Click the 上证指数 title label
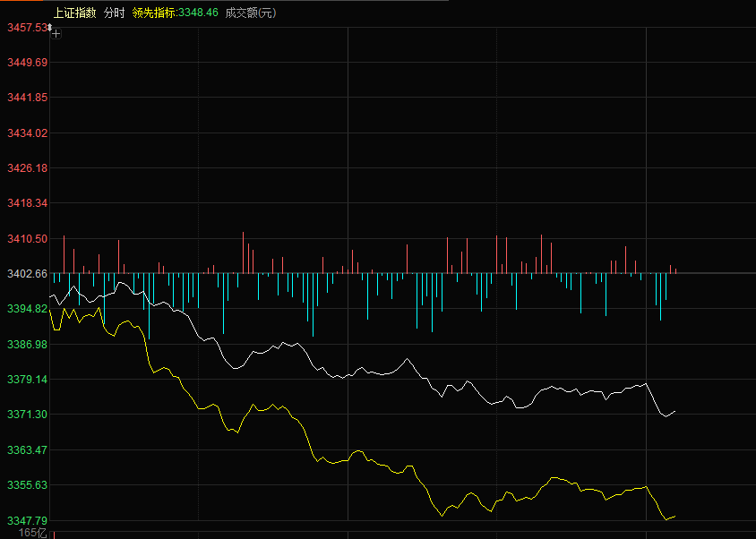This screenshot has width=756, height=539. [74, 13]
